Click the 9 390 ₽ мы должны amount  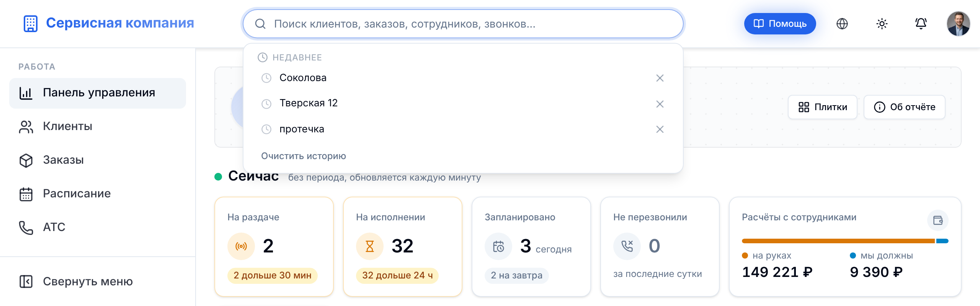click(x=876, y=272)
